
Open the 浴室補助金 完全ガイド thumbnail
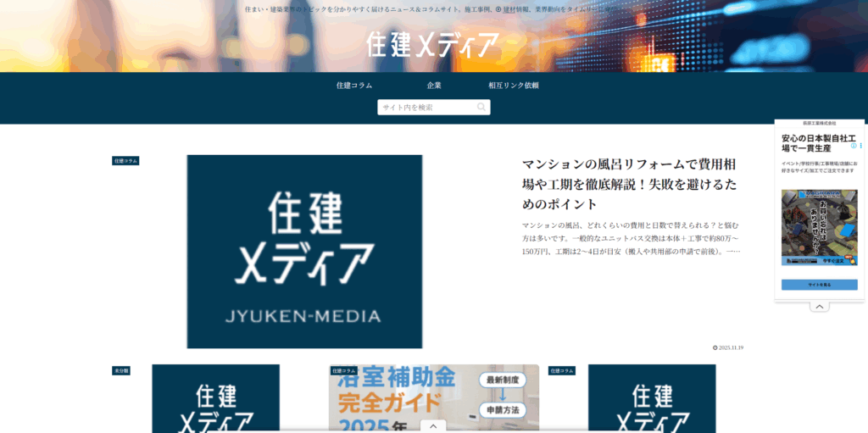(433, 398)
